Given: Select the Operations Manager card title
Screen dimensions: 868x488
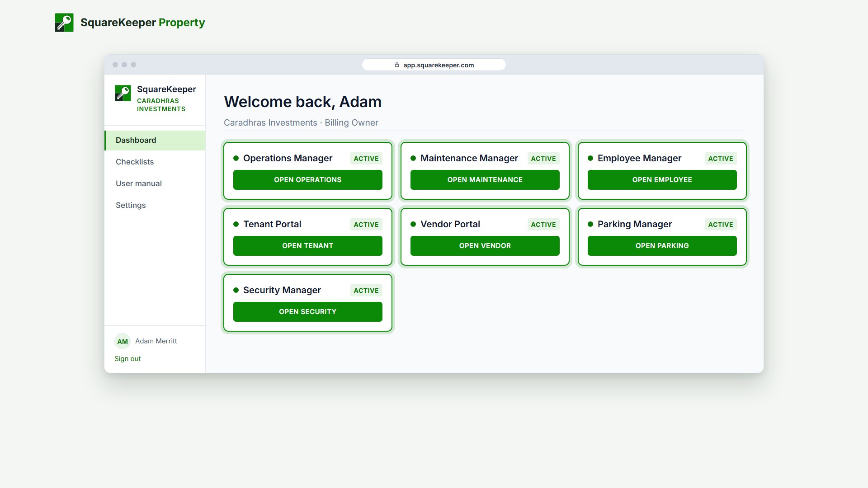Looking at the screenshot, I should (x=288, y=158).
